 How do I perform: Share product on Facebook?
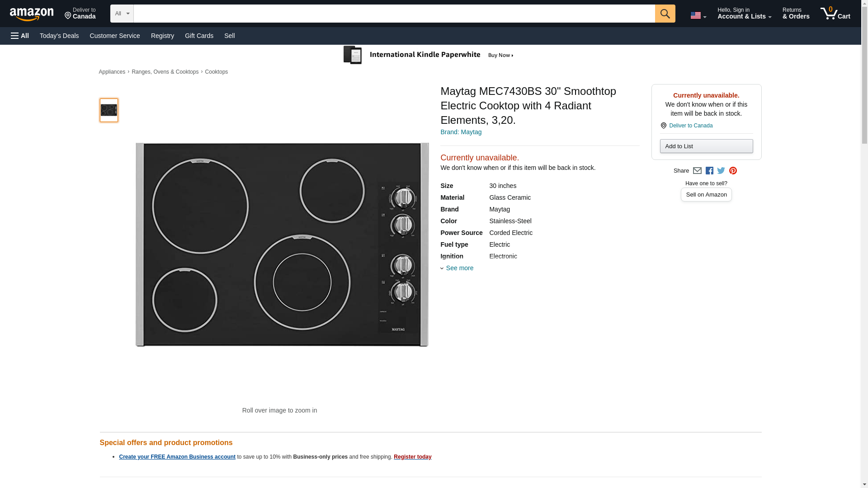click(x=709, y=171)
